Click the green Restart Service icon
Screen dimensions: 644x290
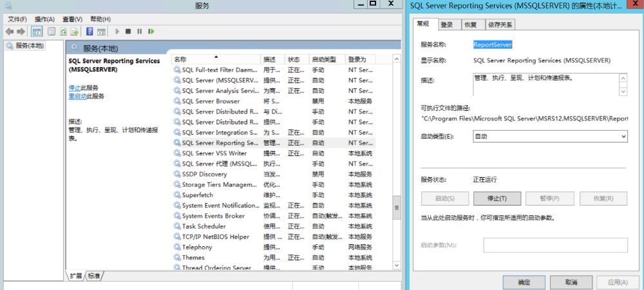(x=151, y=31)
